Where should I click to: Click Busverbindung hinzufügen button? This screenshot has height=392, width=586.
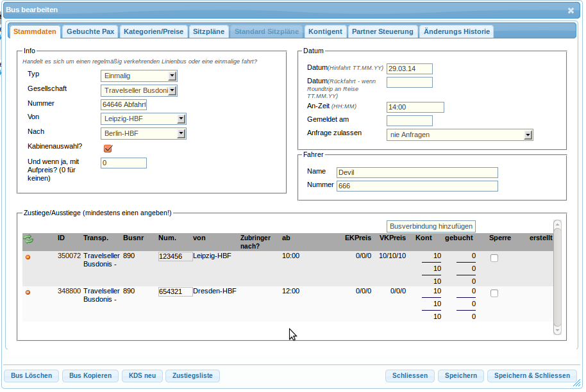point(431,227)
